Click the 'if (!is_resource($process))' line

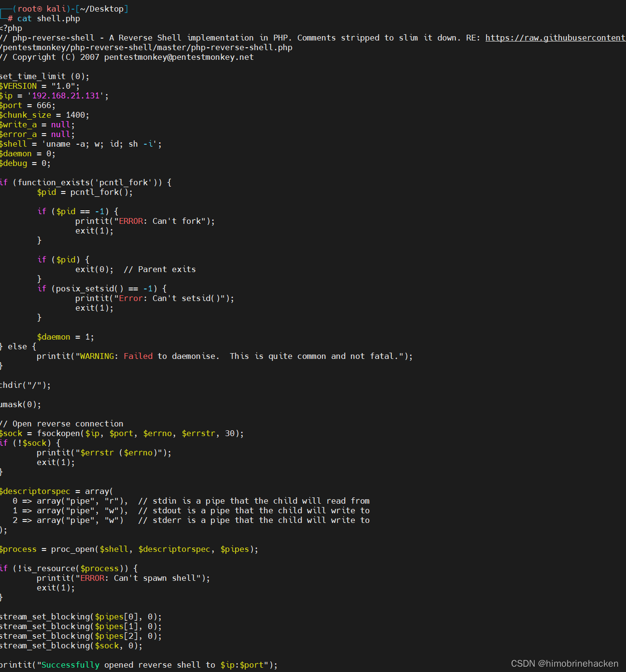69,568
